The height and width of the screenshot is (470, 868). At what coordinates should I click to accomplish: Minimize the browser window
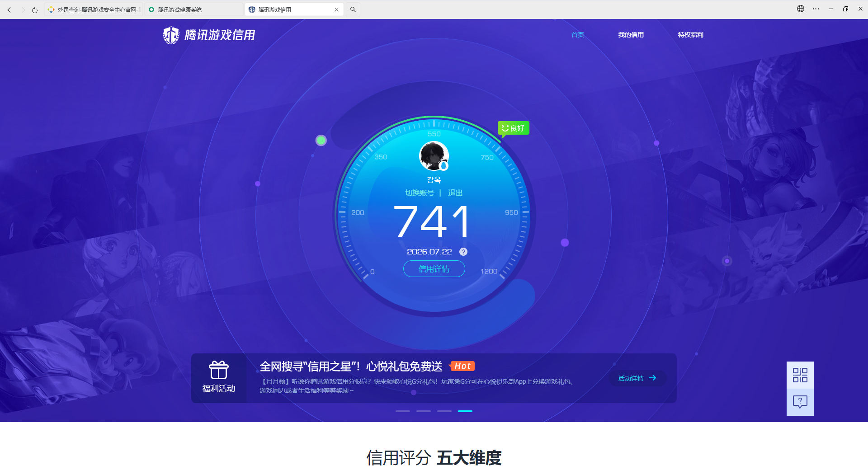[x=830, y=9]
